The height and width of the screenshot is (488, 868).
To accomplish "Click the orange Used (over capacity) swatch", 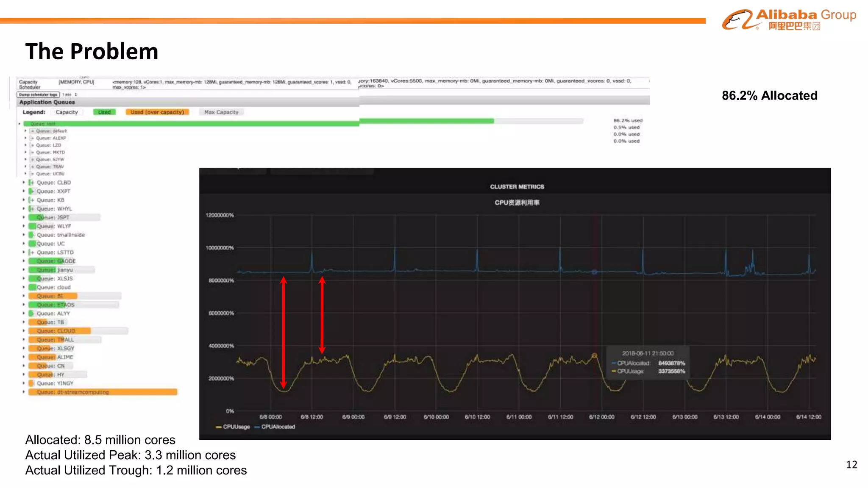I will pos(157,112).
